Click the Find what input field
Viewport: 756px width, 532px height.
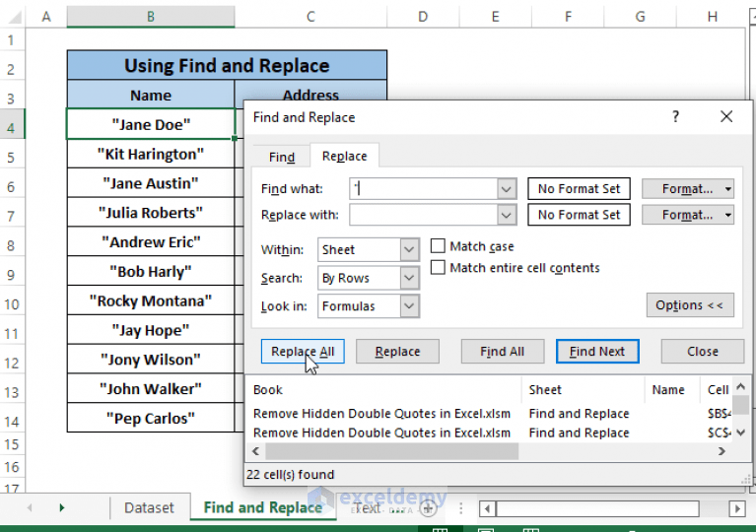[423, 189]
